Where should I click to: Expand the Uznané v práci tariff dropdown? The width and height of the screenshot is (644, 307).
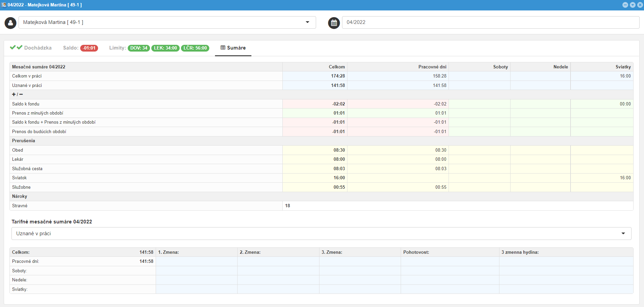pos(321,234)
